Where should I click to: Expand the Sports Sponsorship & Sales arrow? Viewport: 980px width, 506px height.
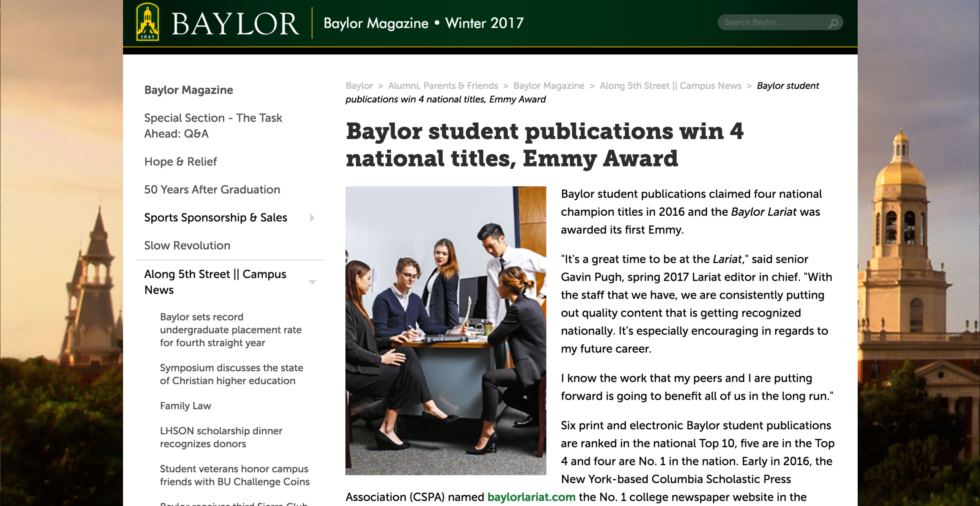[x=312, y=218]
